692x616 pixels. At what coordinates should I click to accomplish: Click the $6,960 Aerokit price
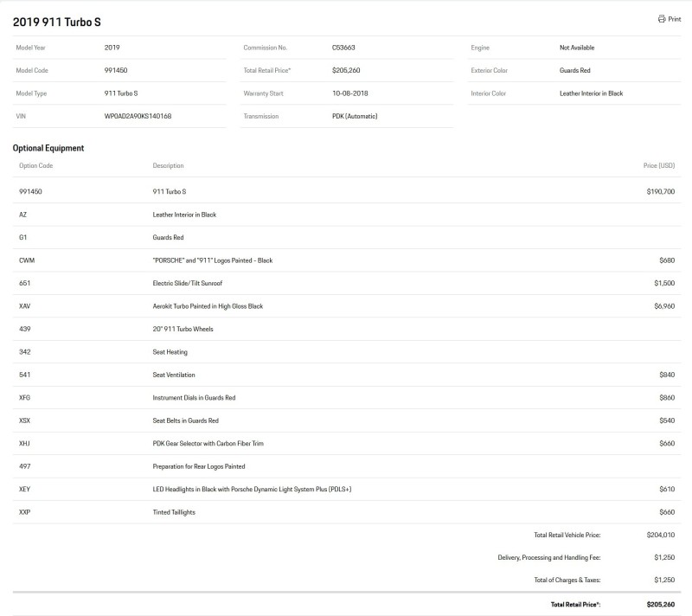[664, 306]
